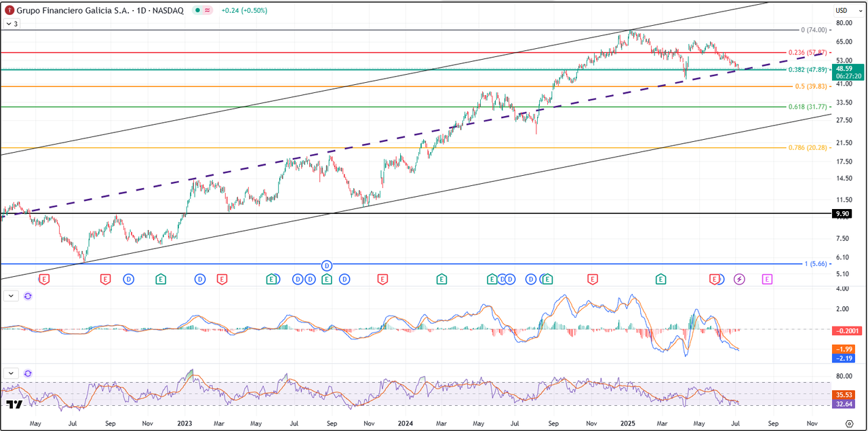
Task: Click the dividend marker on the blue 5.66 line
Action: pos(327,265)
